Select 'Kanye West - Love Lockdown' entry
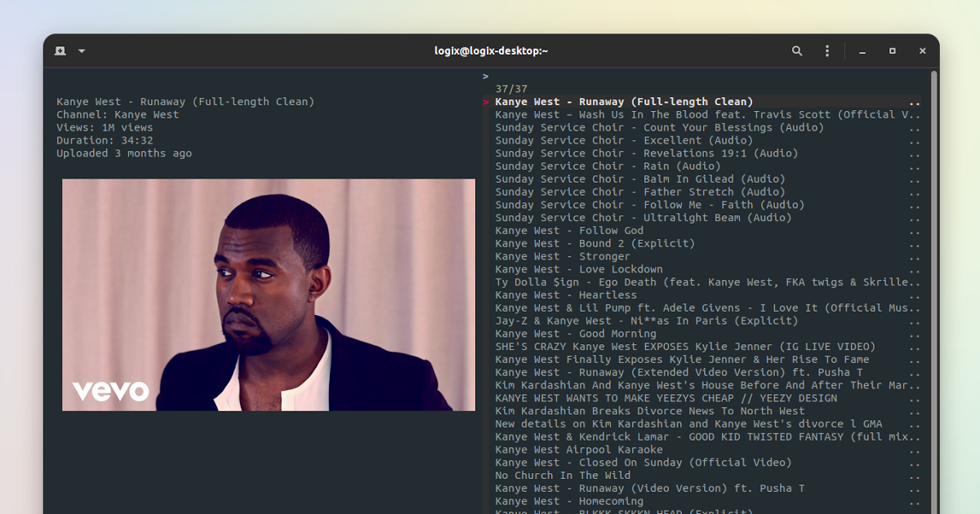980x514 pixels. coord(707,269)
